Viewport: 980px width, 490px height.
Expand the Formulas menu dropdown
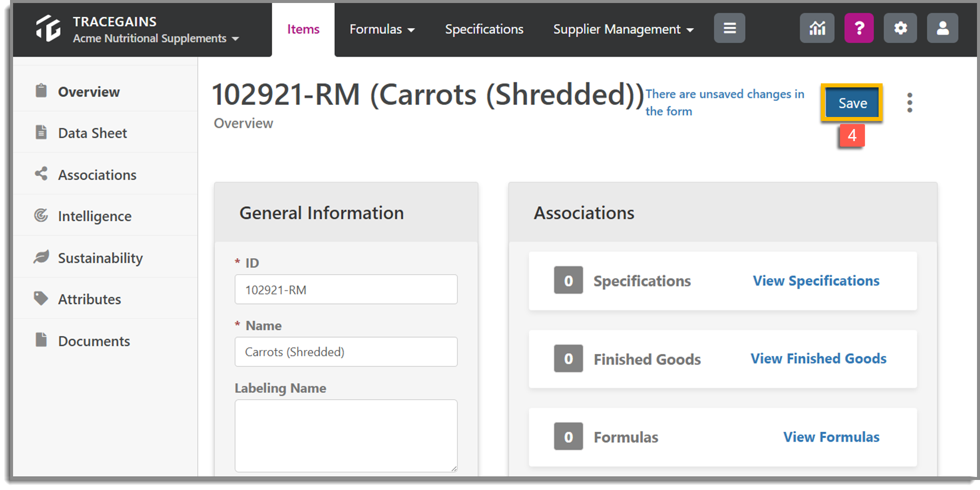pos(382,30)
